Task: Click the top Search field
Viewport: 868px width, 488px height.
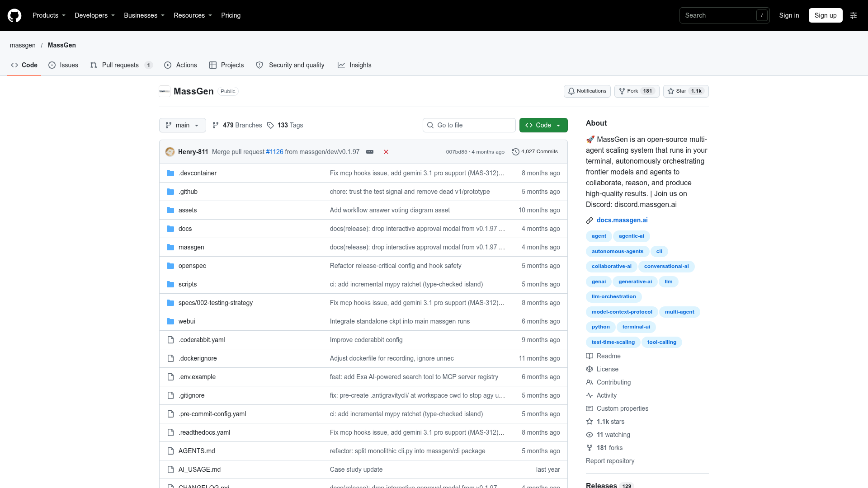Action: point(724,15)
